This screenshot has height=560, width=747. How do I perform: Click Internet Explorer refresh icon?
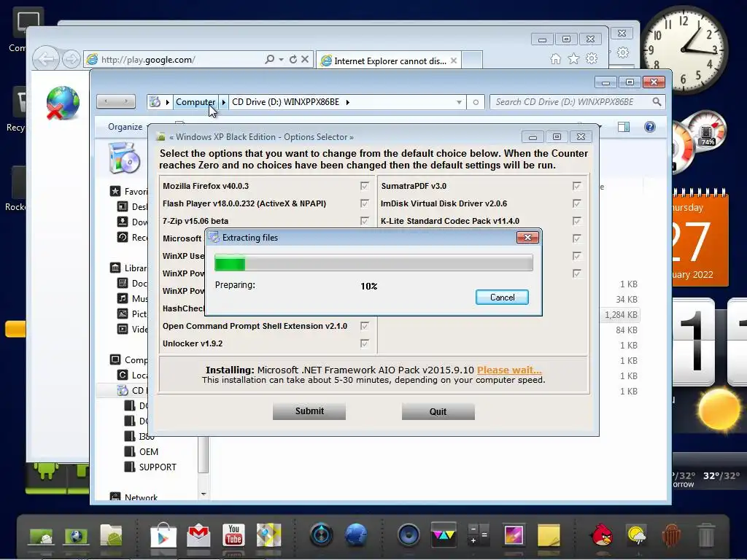point(293,59)
